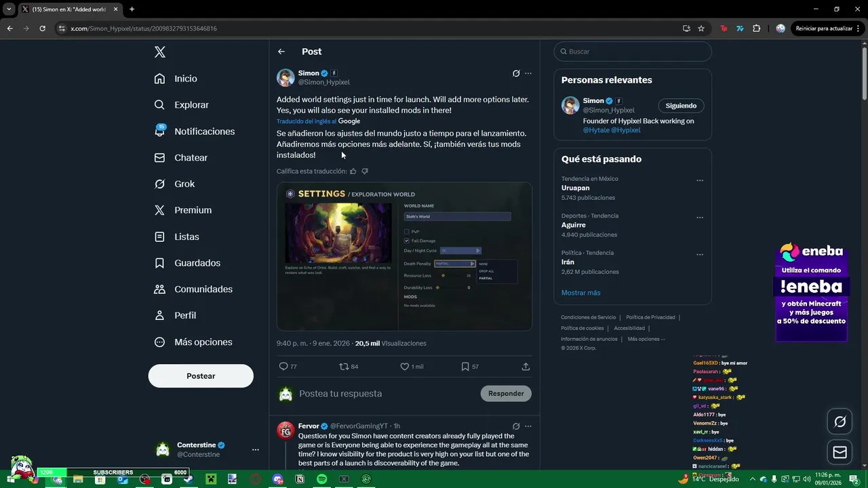The height and width of the screenshot is (488, 868).
Task: Open Grok from the sidebar
Action: [x=174, y=184]
